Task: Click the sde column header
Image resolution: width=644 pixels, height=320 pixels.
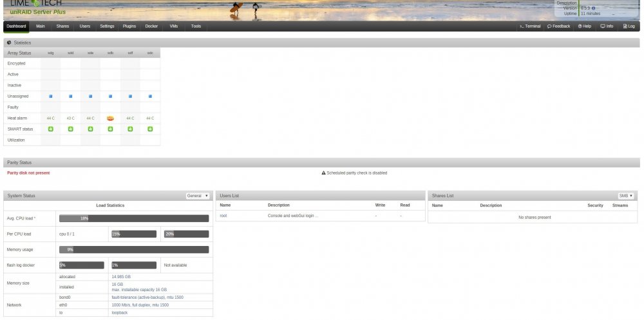Action: pos(90,53)
